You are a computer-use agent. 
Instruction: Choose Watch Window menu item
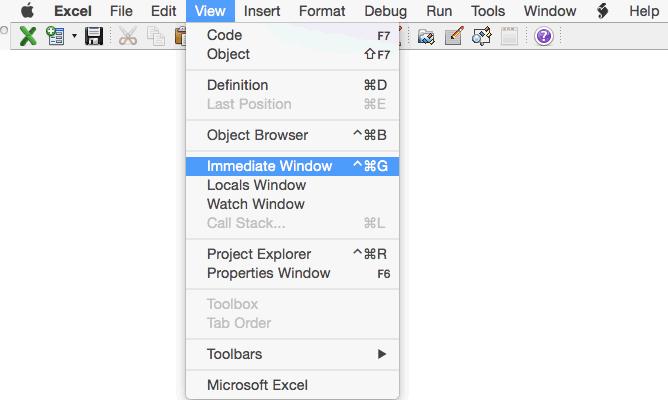(x=293, y=204)
